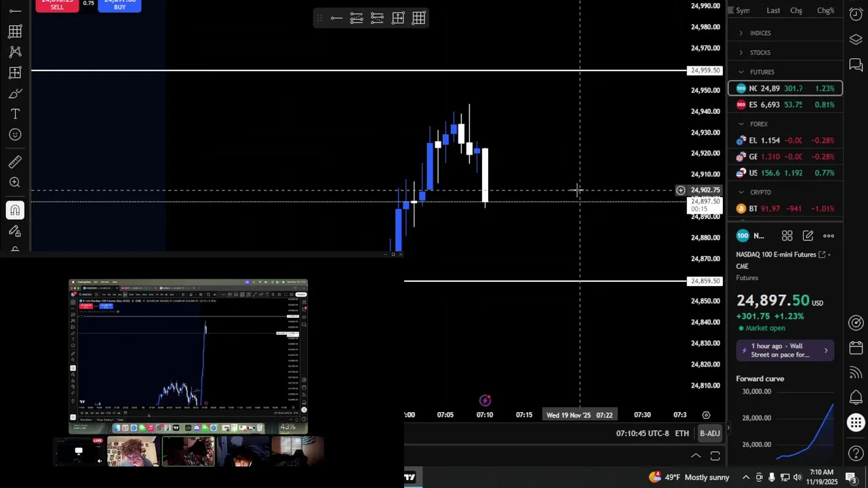Open the Gann and Fibonacci tools icon
This screenshot has height=488, width=868.
point(15,31)
